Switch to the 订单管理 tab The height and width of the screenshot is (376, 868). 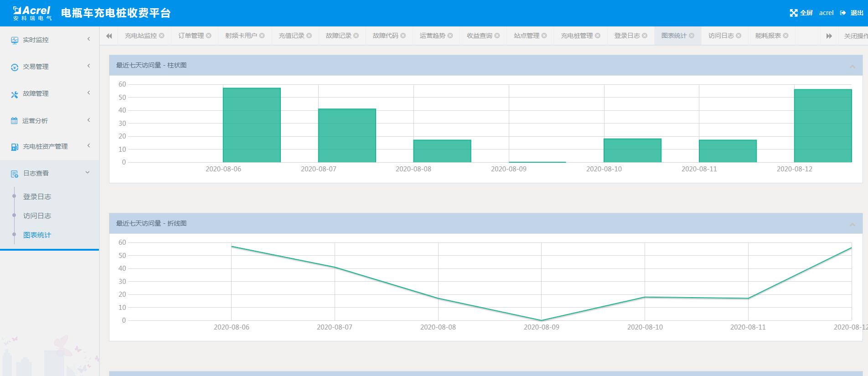pos(191,36)
